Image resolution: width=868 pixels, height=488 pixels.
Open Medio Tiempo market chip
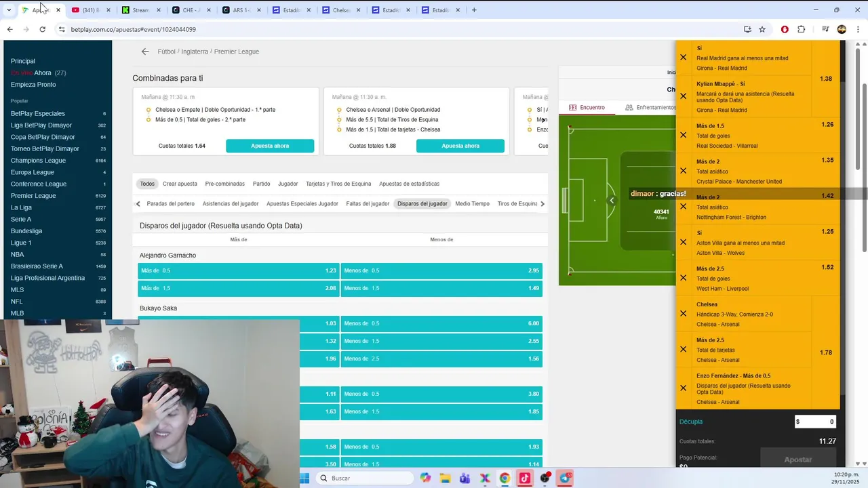point(472,203)
